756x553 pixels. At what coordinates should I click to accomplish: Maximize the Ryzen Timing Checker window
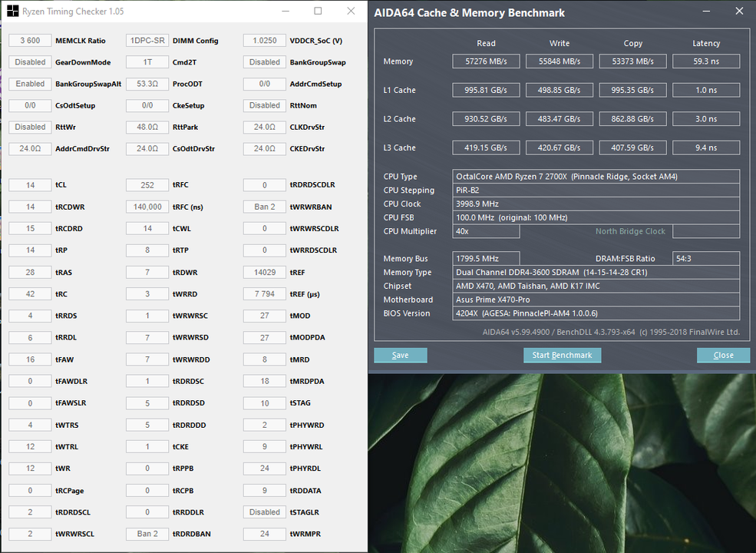click(x=318, y=11)
